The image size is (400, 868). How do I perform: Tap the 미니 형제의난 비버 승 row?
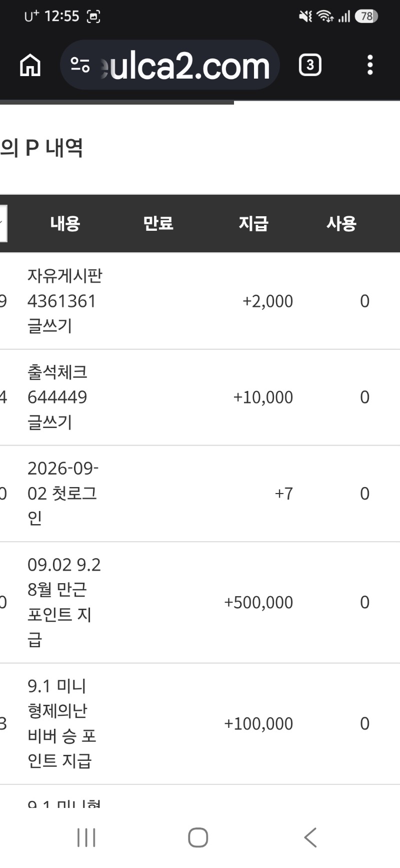point(200,724)
